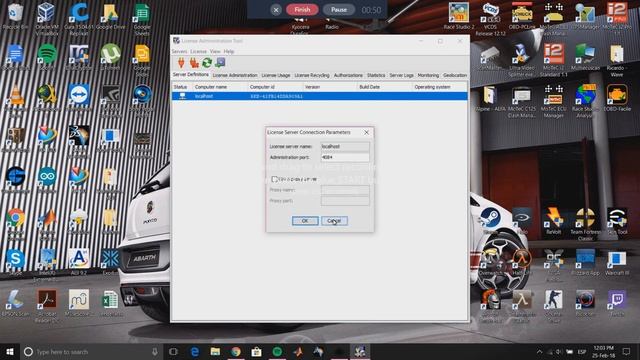
Task: Open the Multiecuscan desktop icon
Action: [585, 56]
